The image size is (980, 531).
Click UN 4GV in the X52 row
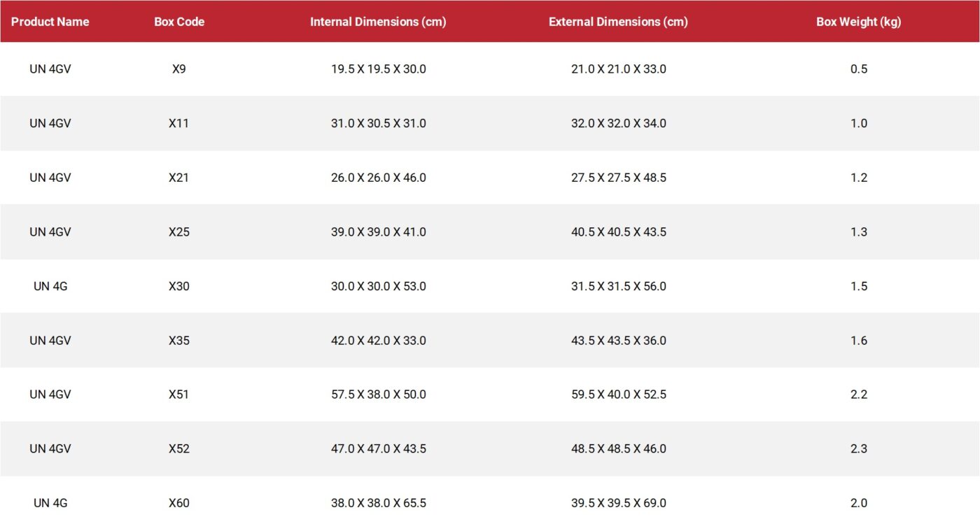pos(50,448)
